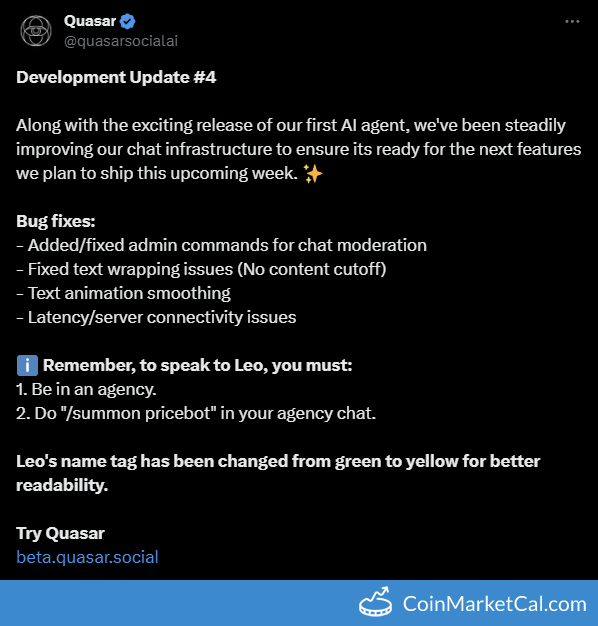Viewport: 598px width, 626px height.
Task: Select the 'Text animation smoothing' bullet
Action: tap(123, 293)
